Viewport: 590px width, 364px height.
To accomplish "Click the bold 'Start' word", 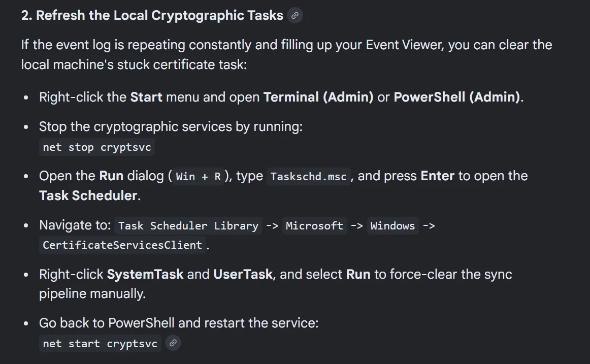I will tap(146, 97).
